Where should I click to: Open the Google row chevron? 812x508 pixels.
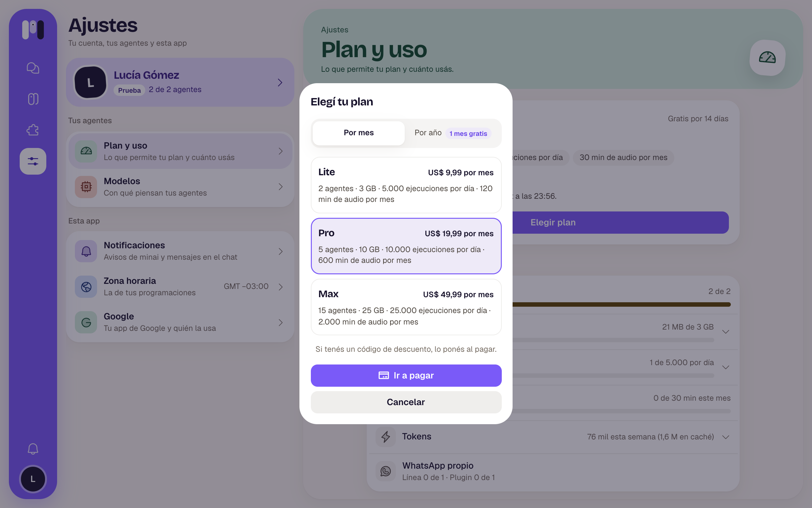(280, 322)
